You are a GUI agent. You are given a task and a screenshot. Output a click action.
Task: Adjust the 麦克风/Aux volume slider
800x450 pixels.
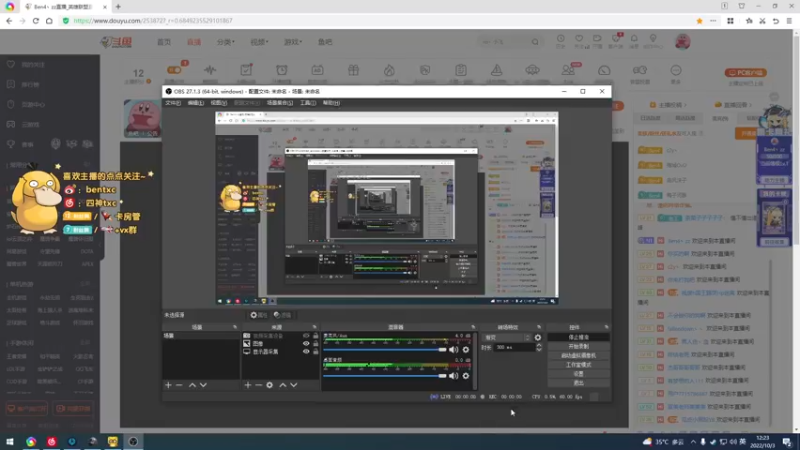[x=385, y=349]
